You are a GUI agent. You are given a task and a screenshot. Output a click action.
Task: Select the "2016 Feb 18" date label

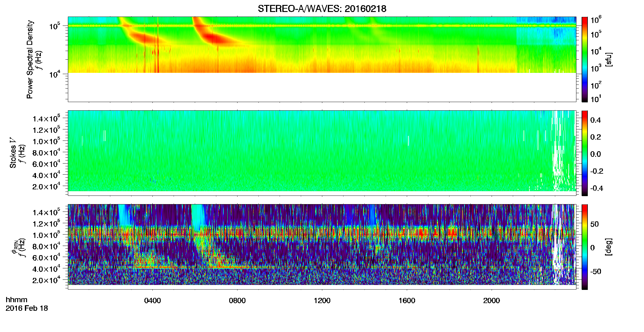pyautogui.click(x=27, y=308)
